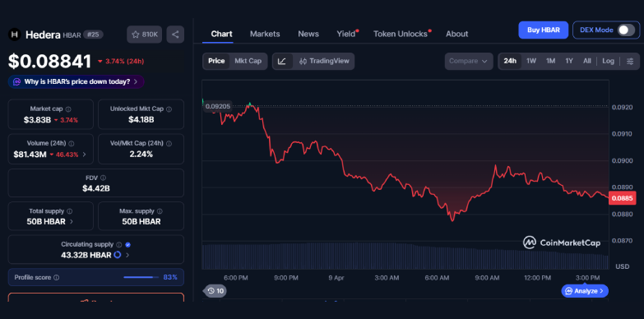This screenshot has height=319, width=644.
Task: Click the Hedera logo icon
Action: point(14,35)
